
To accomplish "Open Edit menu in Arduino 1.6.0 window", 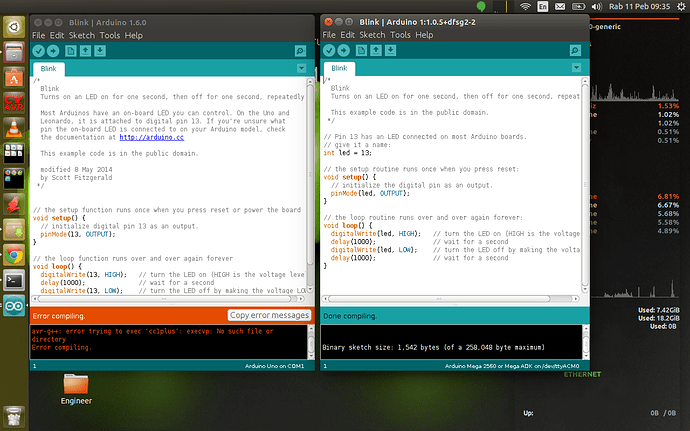I will [x=57, y=35].
